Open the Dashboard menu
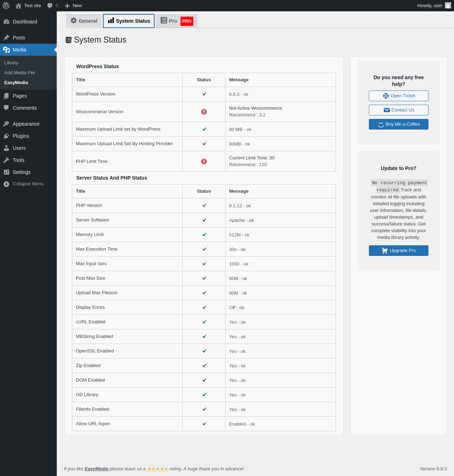The image size is (454, 476). [28, 22]
